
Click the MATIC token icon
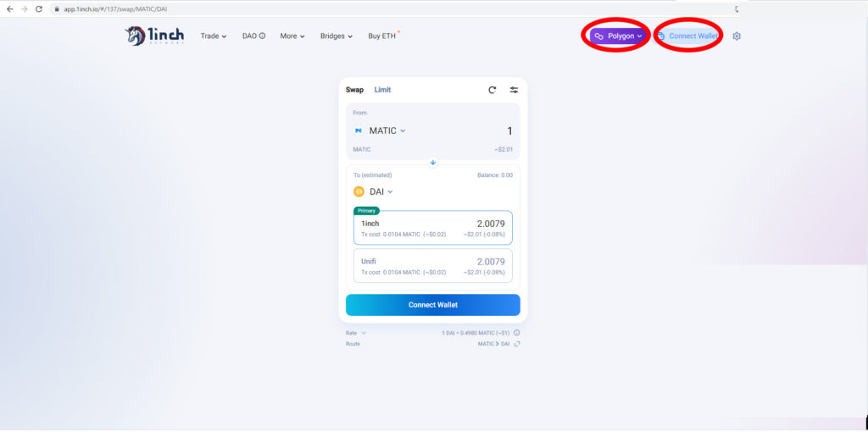coord(359,130)
